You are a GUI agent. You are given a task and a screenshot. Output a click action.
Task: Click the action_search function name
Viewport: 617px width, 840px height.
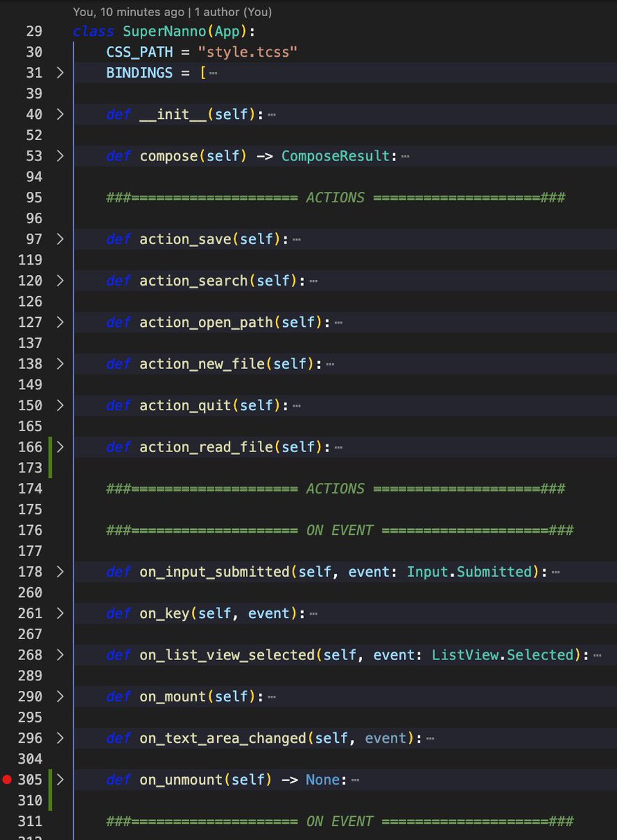click(x=194, y=281)
